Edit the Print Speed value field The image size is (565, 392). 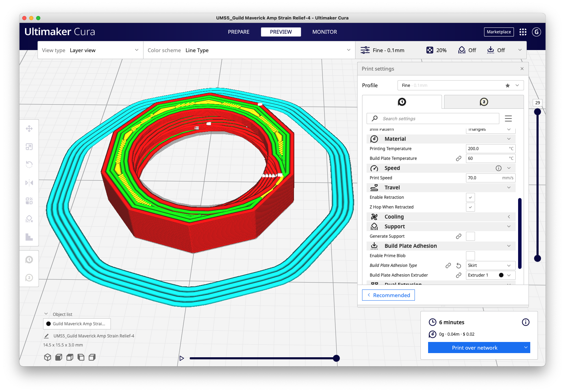tap(490, 178)
